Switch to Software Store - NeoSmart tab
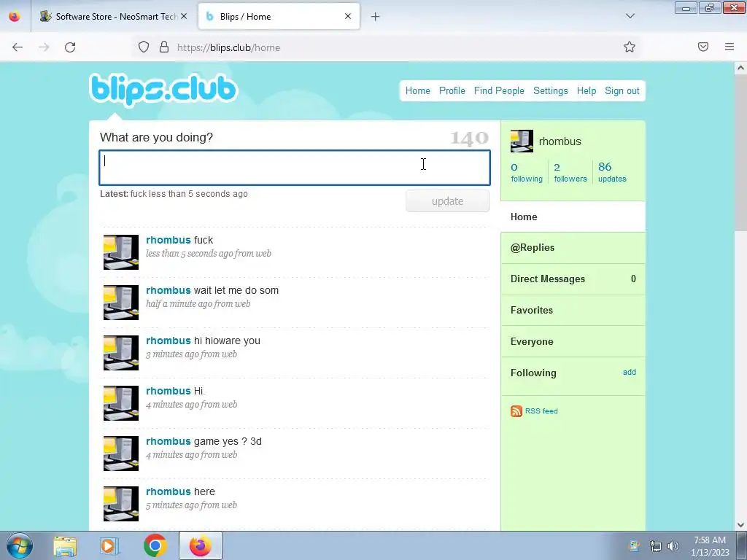Screen dimensions: 747x560 coord(112,16)
